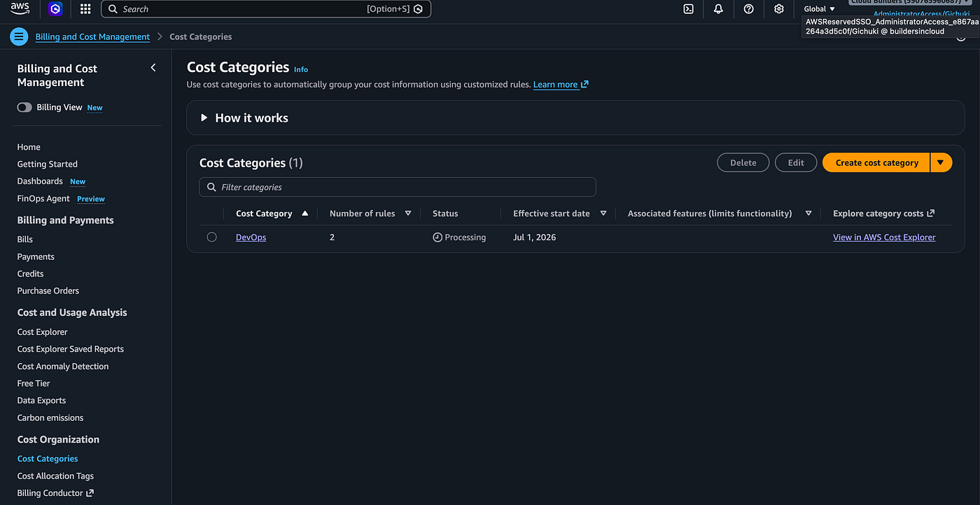The height and width of the screenshot is (505, 980).
Task: Open the DevOps cost category link
Action: [251, 237]
